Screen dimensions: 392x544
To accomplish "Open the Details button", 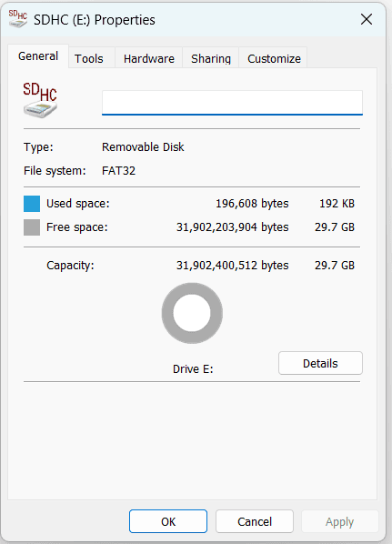I will click(x=320, y=363).
